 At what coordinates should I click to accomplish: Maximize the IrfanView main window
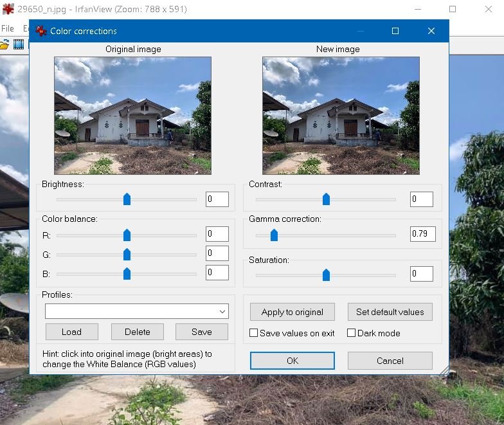coord(453,9)
